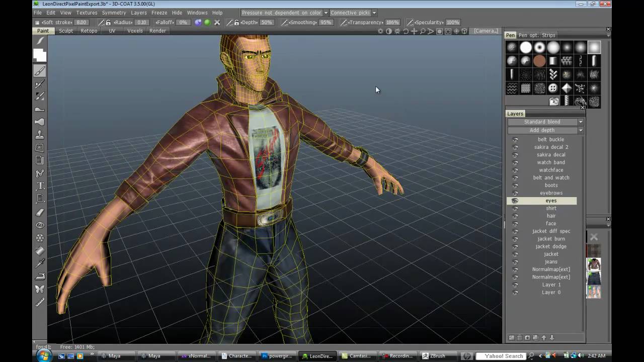
Task: Switch to the Sculpt tab
Action: click(x=66, y=31)
